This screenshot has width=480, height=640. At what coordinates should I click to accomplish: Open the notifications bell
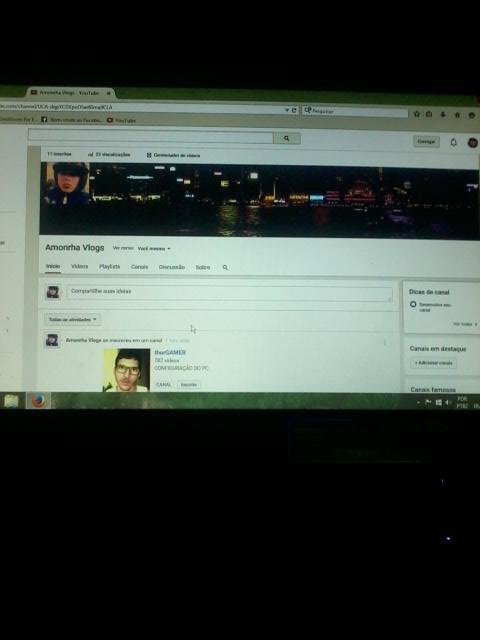click(x=453, y=142)
